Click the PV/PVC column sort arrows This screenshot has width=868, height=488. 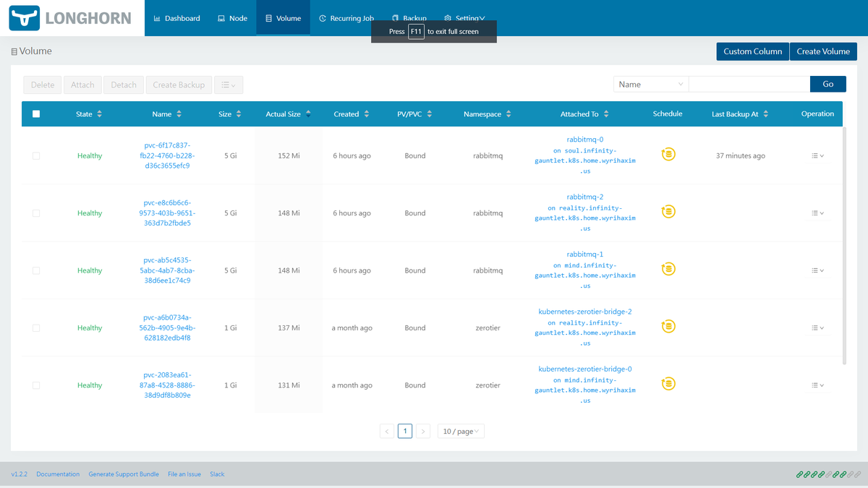click(x=430, y=114)
